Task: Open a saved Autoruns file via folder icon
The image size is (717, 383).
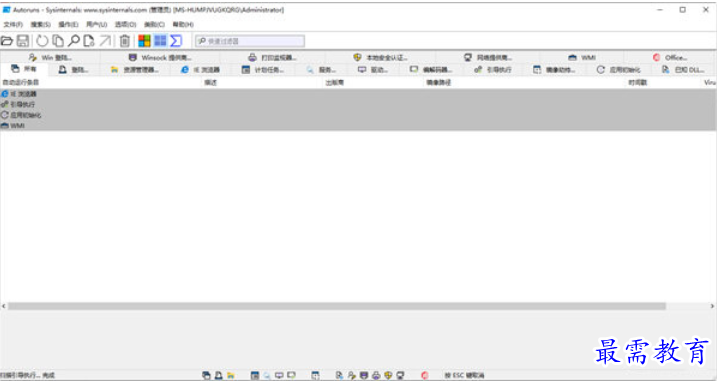Action: pos(6,41)
